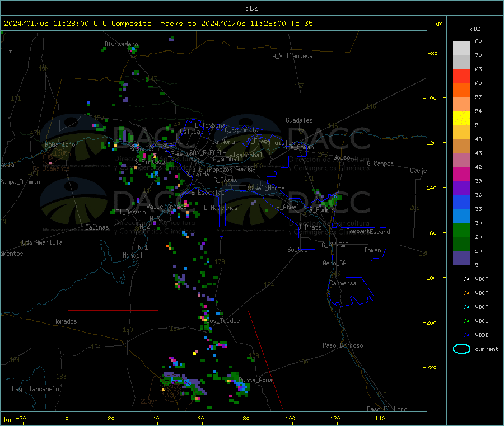This screenshot has height=426, width=504.
Task: Click the C_Campos map label
Action: click(380, 163)
